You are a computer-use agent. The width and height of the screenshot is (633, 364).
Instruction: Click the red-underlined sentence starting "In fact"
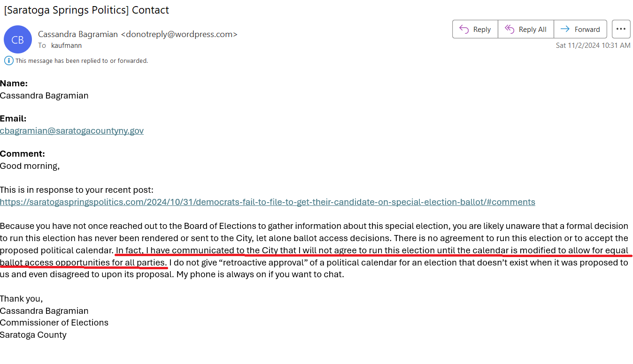coord(371,250)
